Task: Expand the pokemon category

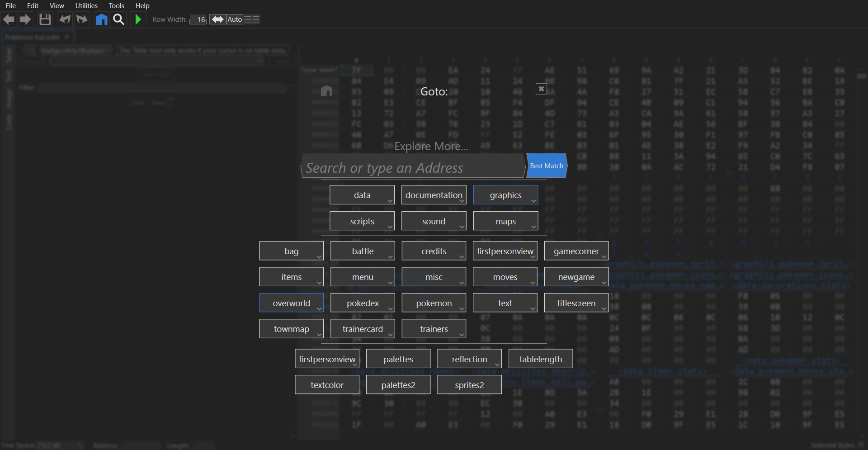Action: pyautogui.click(x=434, y=303)
